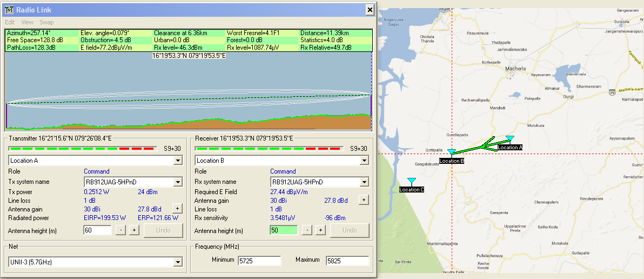This screenshot has width=644, height=279.
Task: Select the Location C antenna marker on map
Action: [411, 181]
